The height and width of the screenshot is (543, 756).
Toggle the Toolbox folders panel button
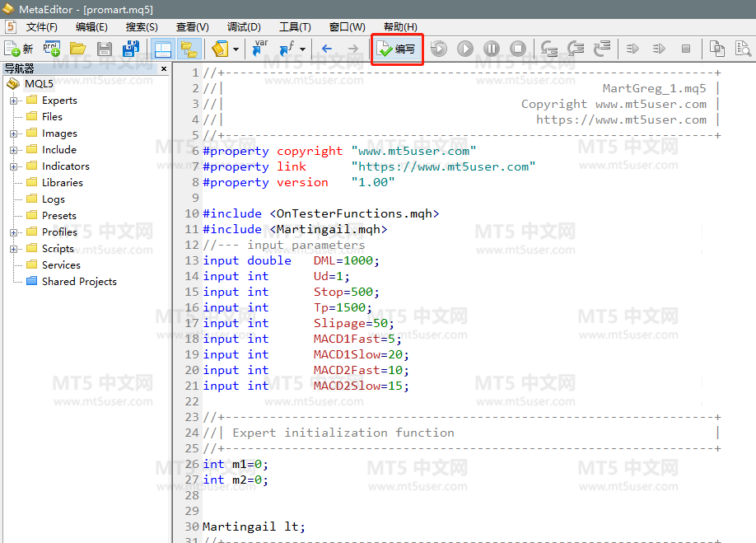point(189,49)
